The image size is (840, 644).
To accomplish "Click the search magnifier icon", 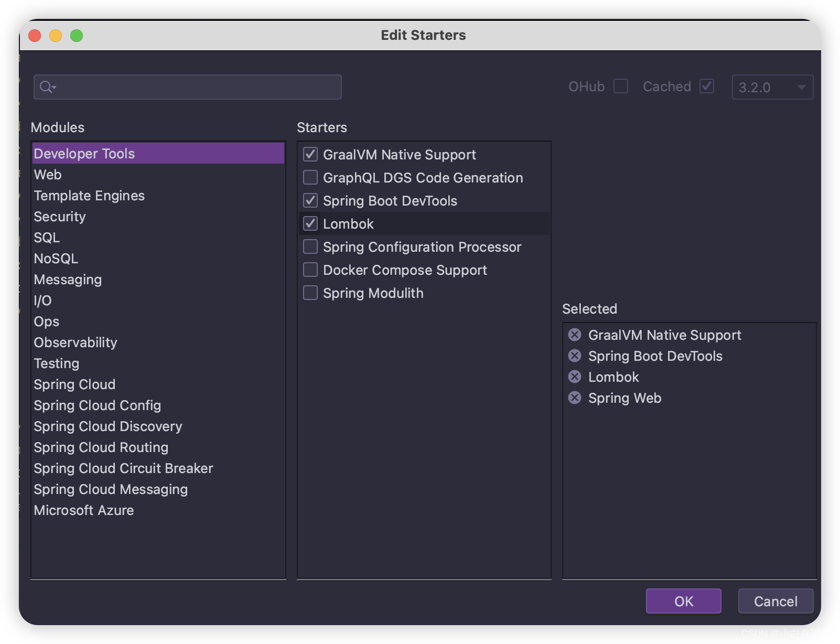I will coord(47,87).
